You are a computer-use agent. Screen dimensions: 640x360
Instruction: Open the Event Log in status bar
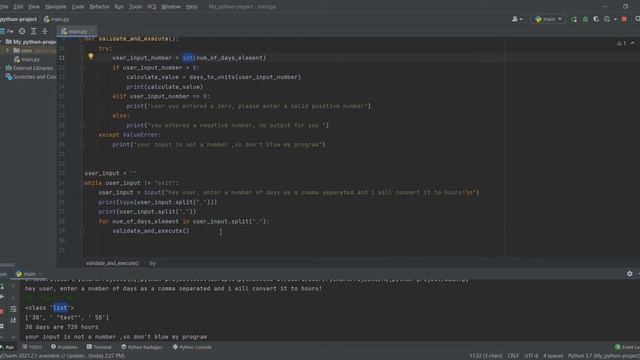[627, 347]
